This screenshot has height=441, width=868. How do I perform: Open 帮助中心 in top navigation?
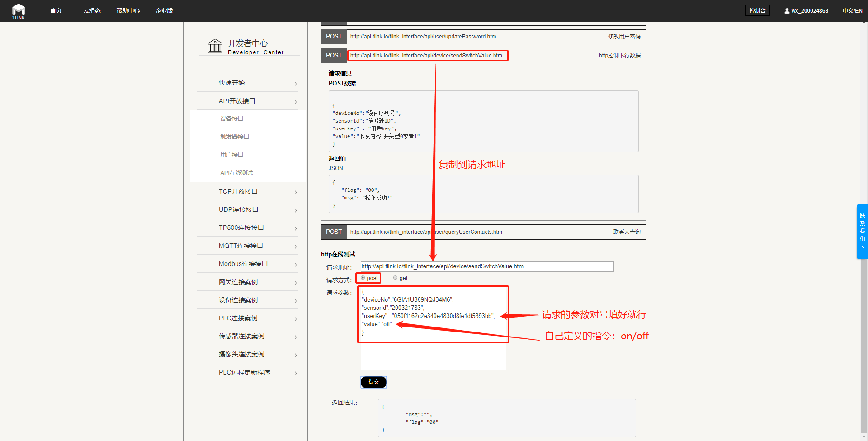tap(128, 10)
